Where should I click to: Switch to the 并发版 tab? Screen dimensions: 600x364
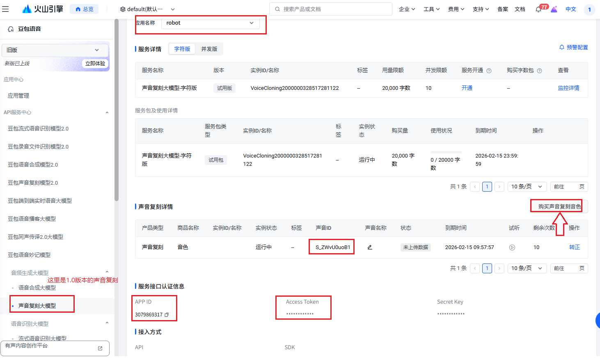(209, 49)
